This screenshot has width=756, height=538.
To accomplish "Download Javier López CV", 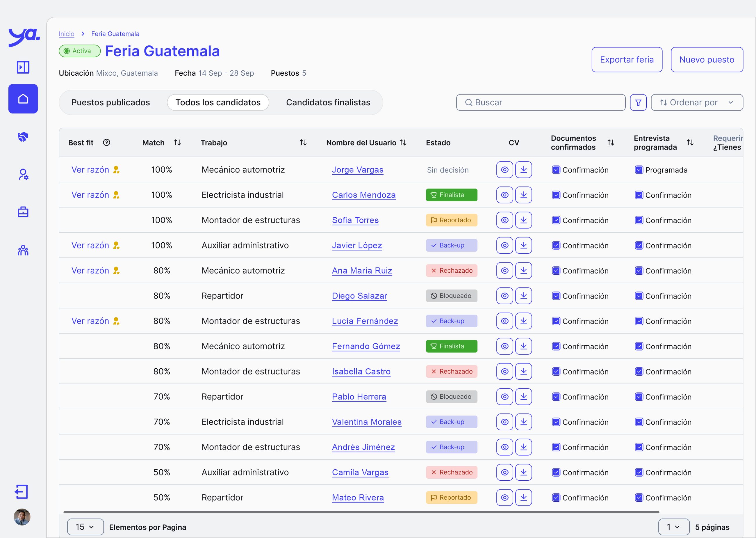I will (524, 245).
